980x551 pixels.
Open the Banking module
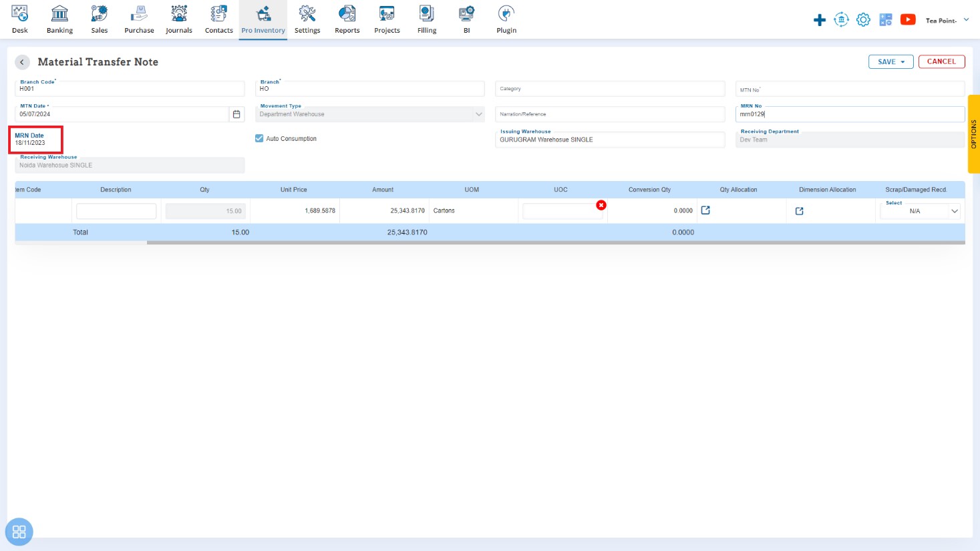[x=59, y=19]
